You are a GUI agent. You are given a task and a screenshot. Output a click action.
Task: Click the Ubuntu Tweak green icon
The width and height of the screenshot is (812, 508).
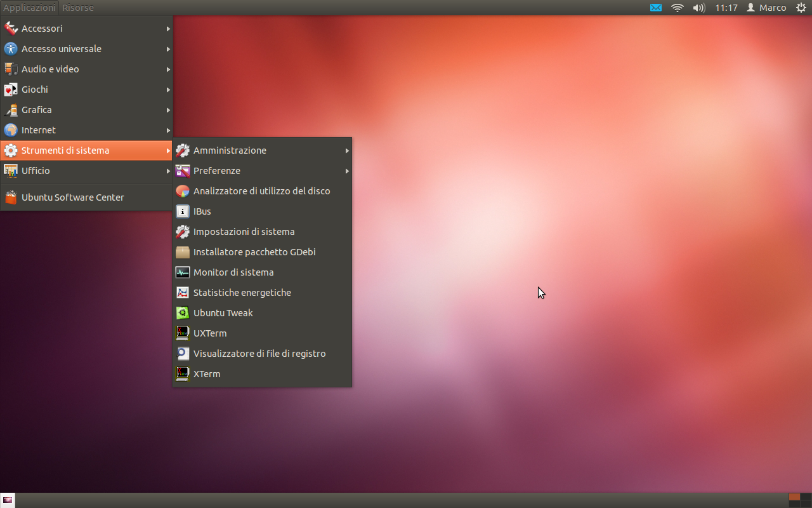[x=183, y=313]
